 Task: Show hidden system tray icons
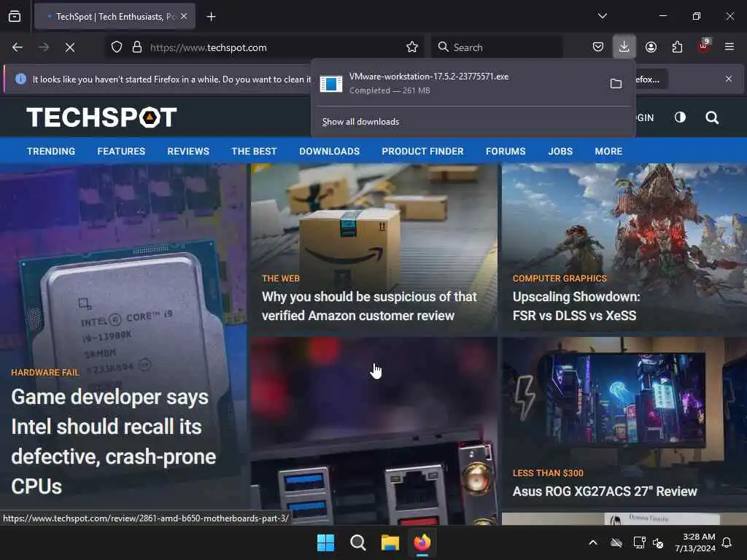click(x=593, y=542)
